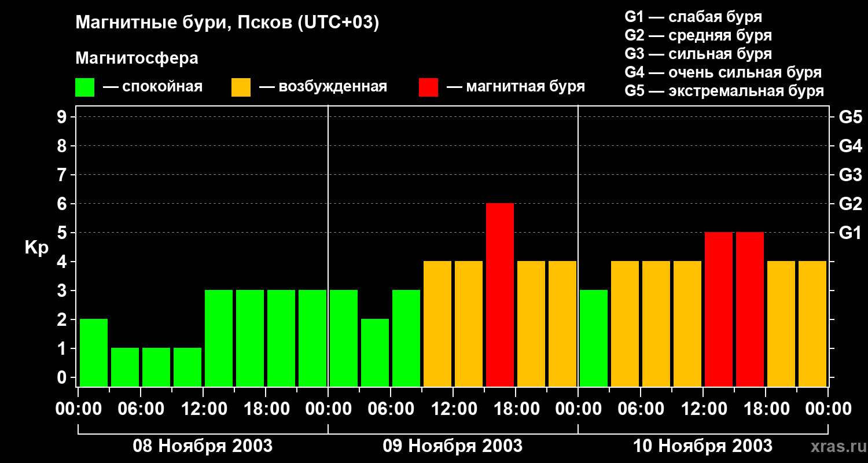Click the '08 Ноября 2003' date label
This screenshot has height=463, width=868.
click(x=203, y=446)
